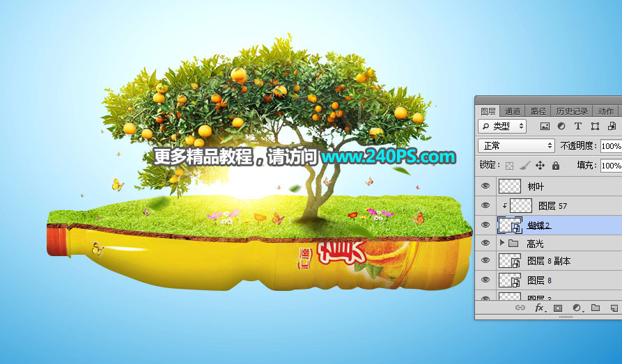Open the fx layer style menu

[x=540, y=308]
